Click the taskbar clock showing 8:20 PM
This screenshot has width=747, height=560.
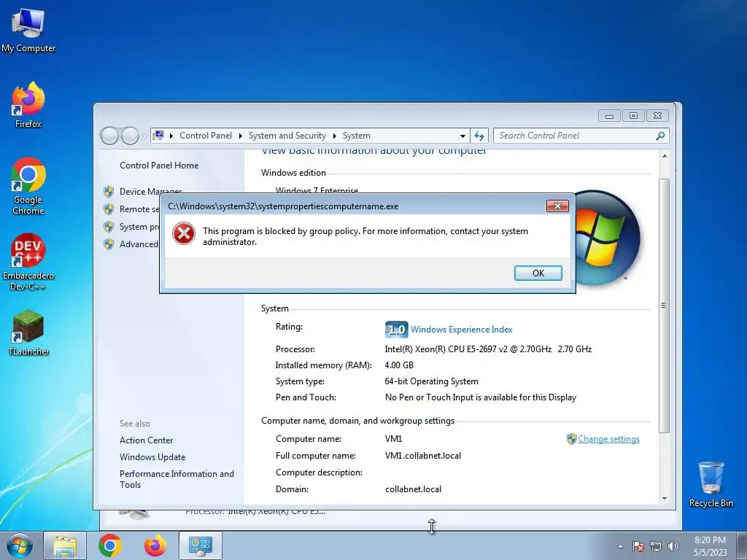710,546
